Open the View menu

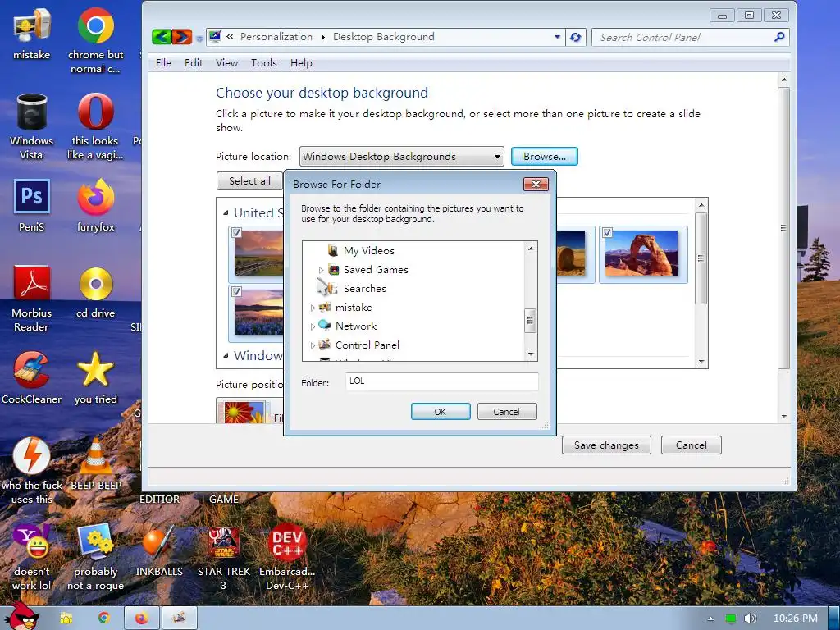226,63
